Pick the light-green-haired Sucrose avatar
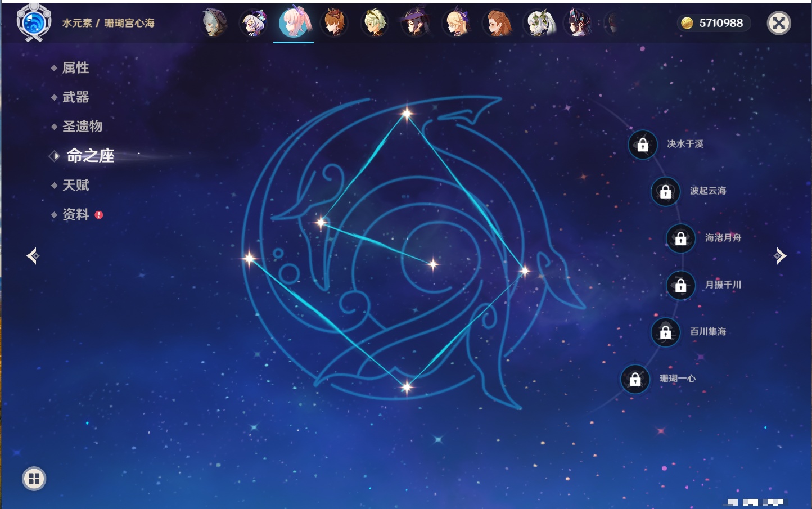Viewport: 812px width, 509px height. [375, 23]
